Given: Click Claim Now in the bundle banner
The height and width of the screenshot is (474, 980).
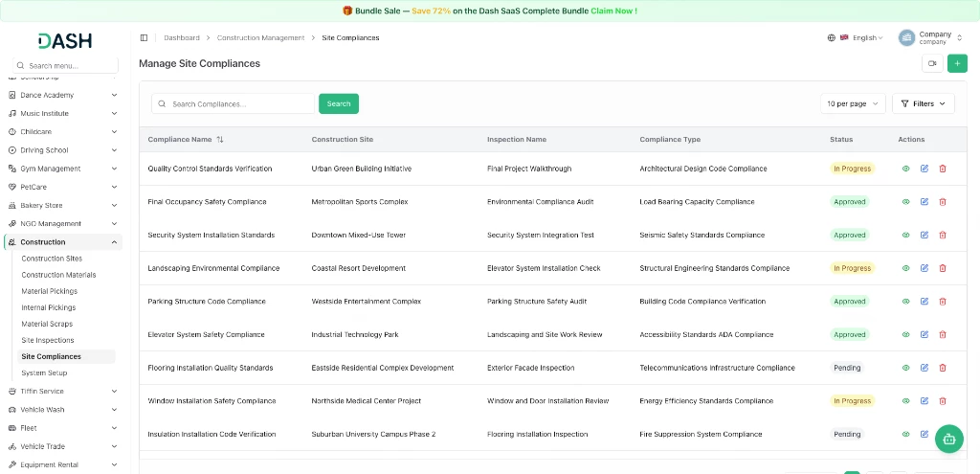Looking at the screenshot, I should (x=614, y=11).
